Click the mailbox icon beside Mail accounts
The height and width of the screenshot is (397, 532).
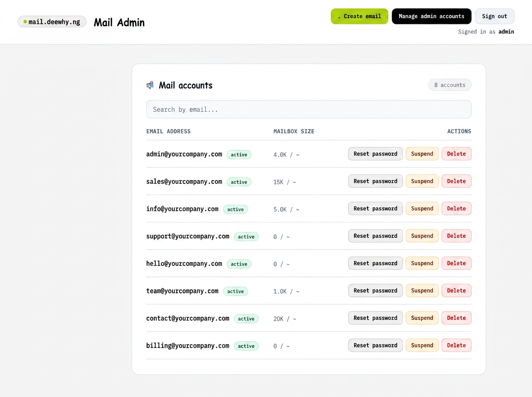150,85
